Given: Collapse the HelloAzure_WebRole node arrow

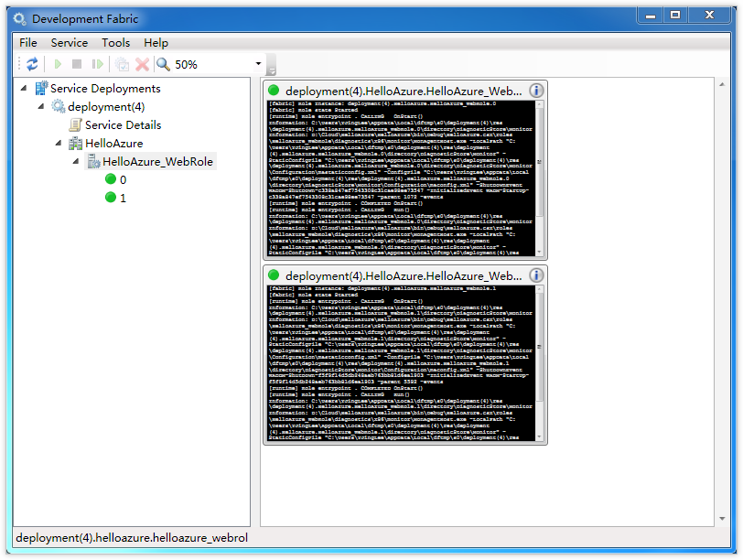Looking at the screenshot, I should coord(77,162).
